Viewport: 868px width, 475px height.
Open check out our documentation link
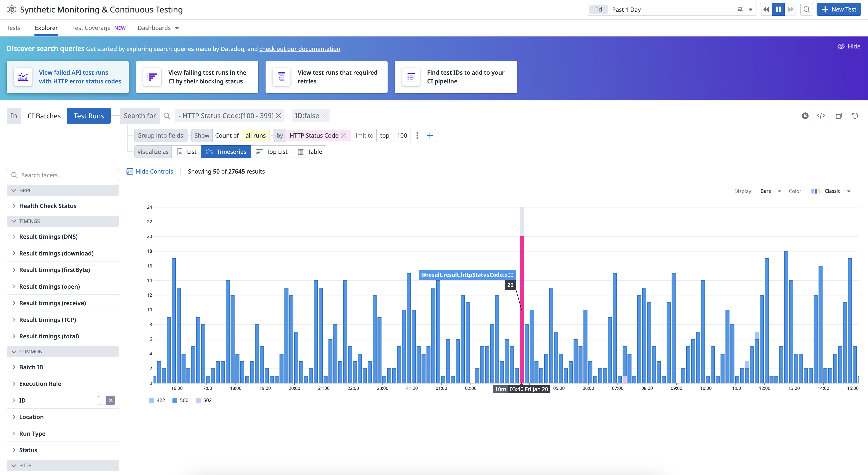(299, 49)
